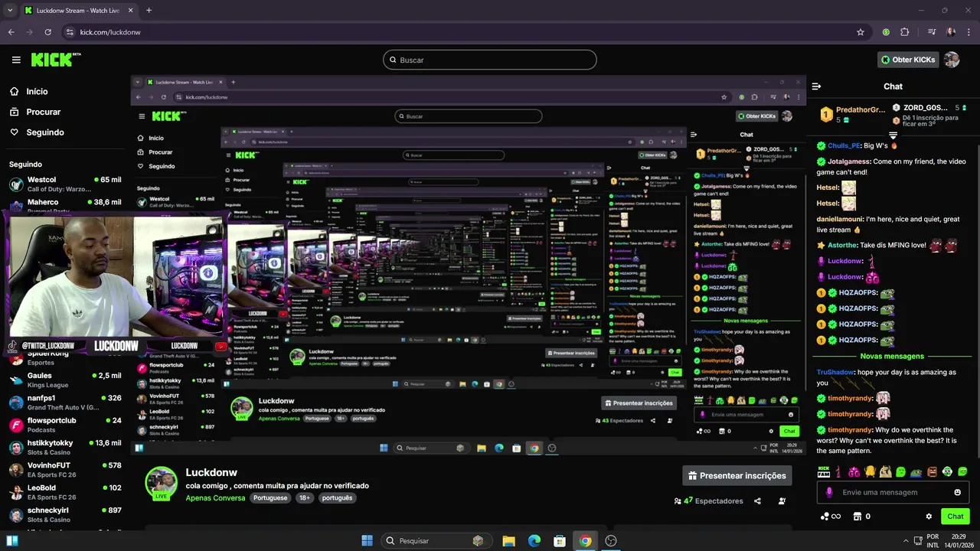Image resolution: width=980 pixels, height=551 pixels.
Task: Open user profile avatar top right
Action: tap(952, 60)
